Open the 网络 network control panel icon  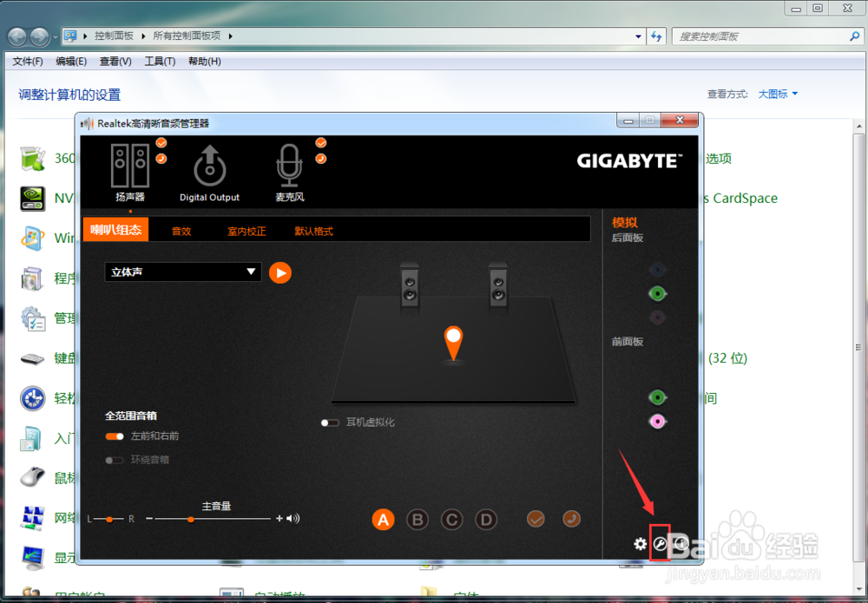pyautogui.click(x=33, y=517)
